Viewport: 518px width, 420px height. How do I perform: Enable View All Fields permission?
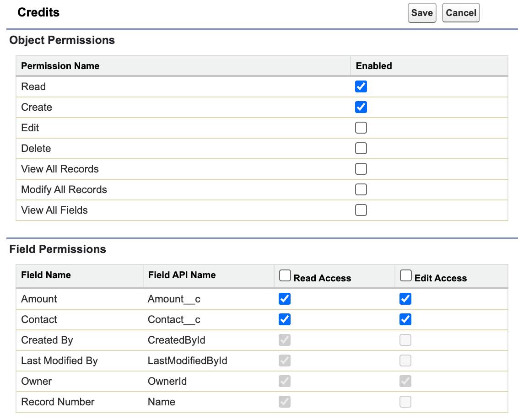point(361,210)
